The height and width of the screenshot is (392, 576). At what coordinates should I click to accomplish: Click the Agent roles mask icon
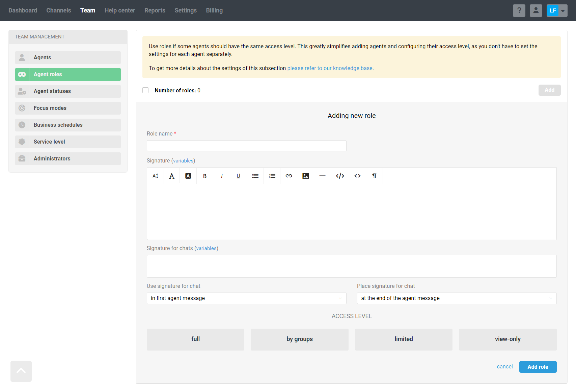(x=22, y=74)
